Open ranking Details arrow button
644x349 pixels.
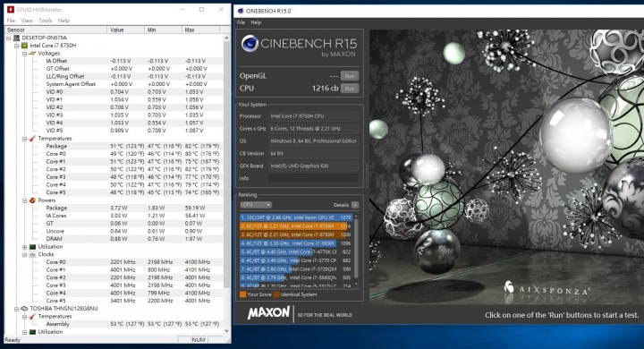355,205
